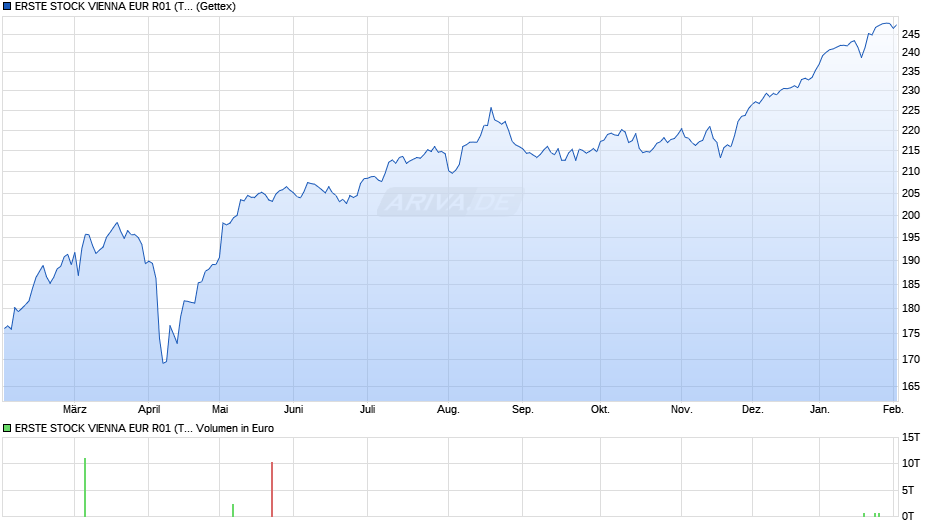
Task: Click the 0T volume axis value
Action: [908, 516]
